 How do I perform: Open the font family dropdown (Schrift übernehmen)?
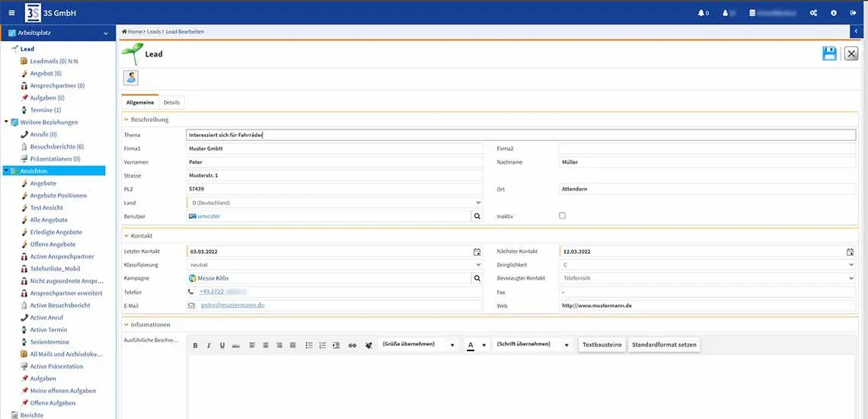532,345
